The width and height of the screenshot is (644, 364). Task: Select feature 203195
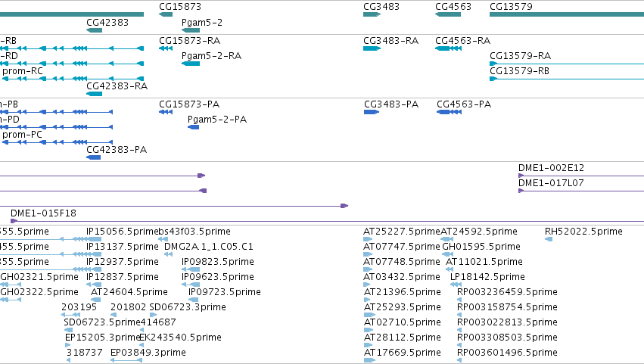(x=79, y=308)
